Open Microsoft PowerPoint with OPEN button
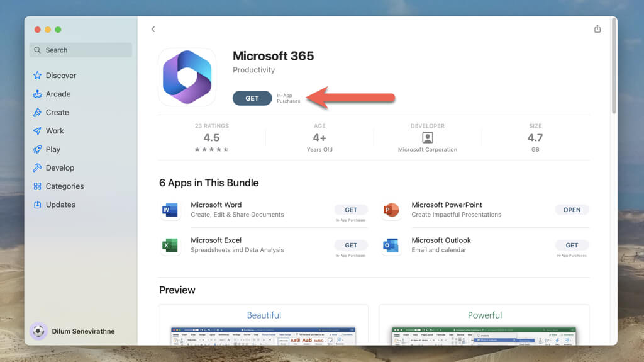Viewport: 644px width, 362px height. pyautogui.click(x=572, y=210)
